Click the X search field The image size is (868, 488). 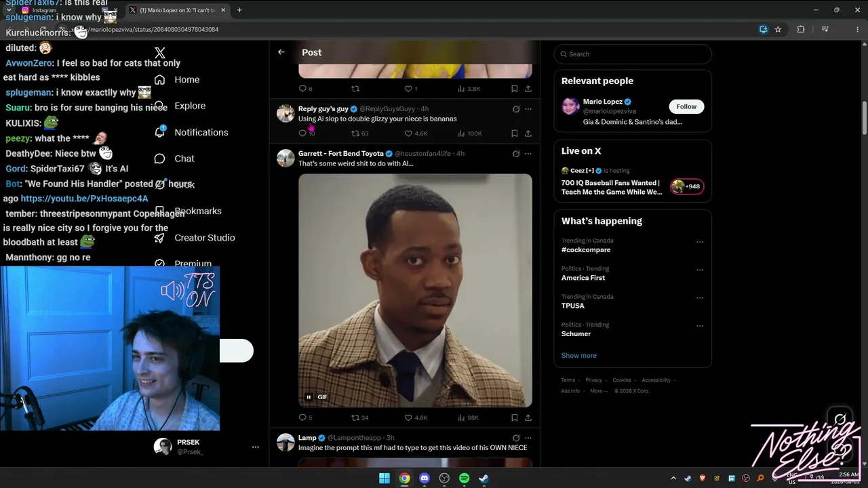pos(633,54)
